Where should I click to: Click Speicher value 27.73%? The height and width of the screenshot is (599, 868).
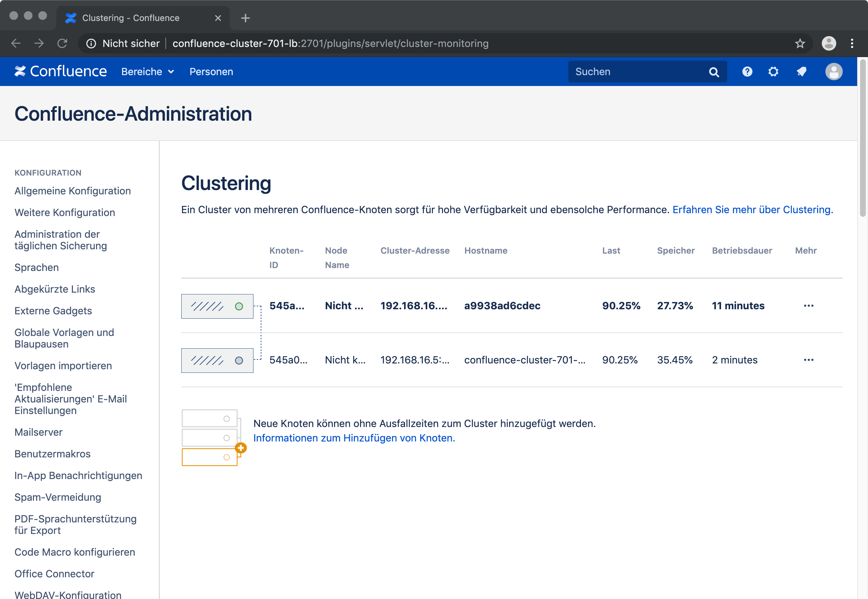[675, 306]
